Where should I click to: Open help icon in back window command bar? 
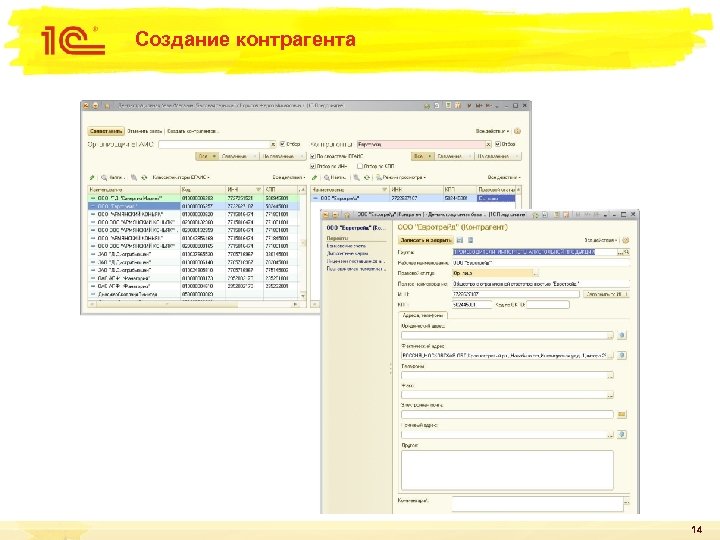518,131
